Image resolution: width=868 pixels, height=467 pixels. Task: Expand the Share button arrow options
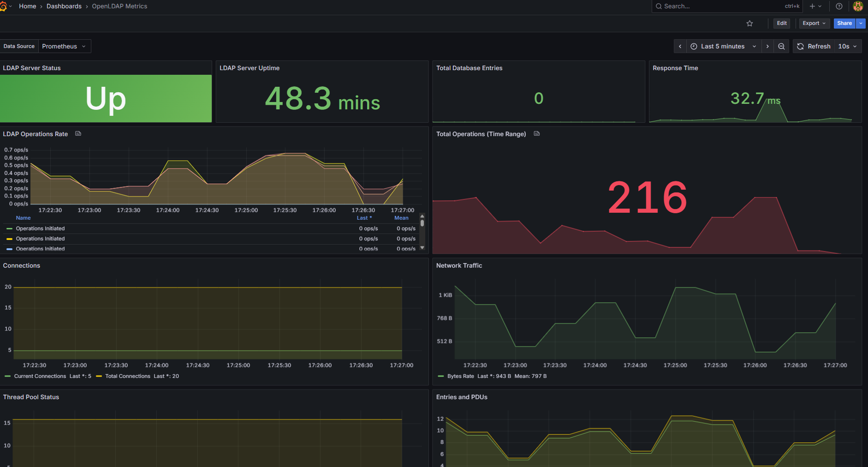[x=861, y=24]
